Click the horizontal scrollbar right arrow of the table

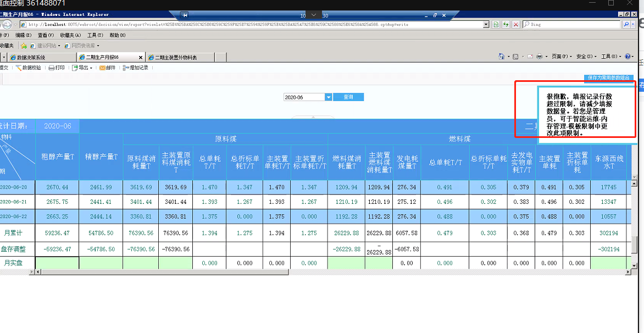tap(628, 272)
